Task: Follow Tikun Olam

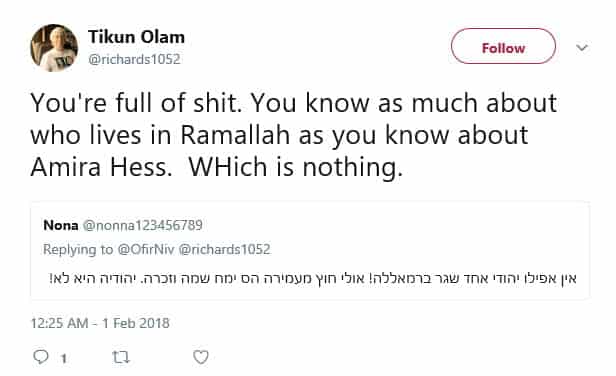Action: tap(503, 46)
